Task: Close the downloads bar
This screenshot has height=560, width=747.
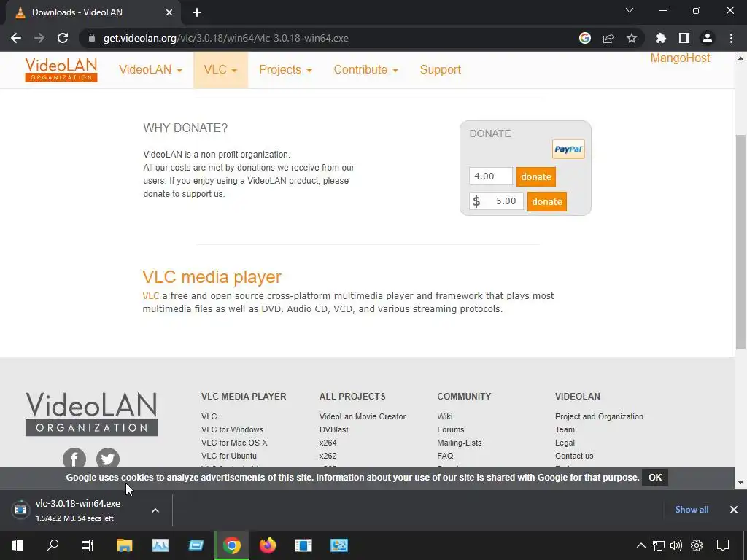Action: click(734, 510)
